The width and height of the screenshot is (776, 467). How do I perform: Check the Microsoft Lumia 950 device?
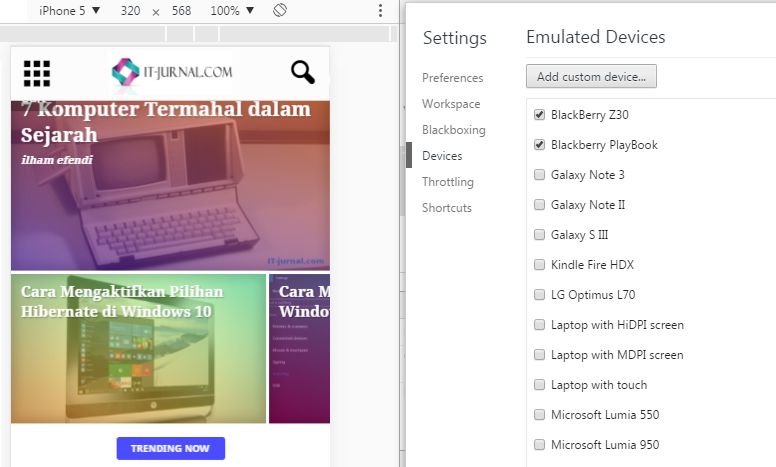click(x=539, y=444)
